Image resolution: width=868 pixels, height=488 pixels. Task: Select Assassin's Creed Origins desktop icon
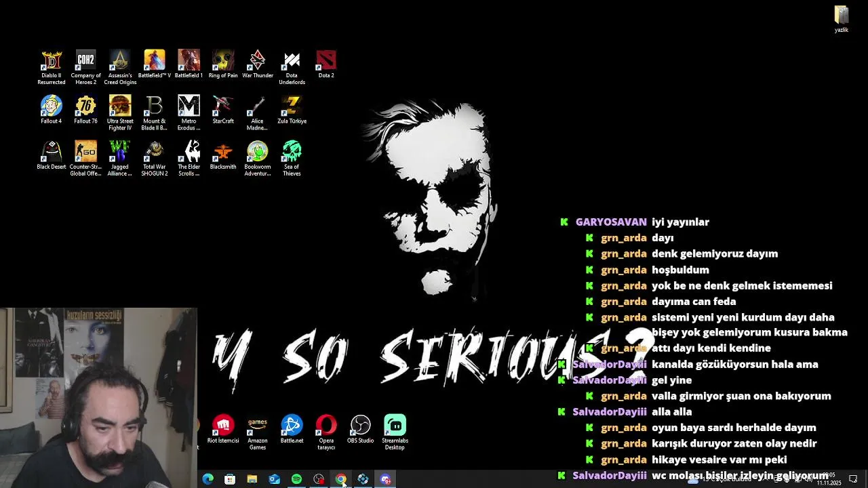click(120, 67)
